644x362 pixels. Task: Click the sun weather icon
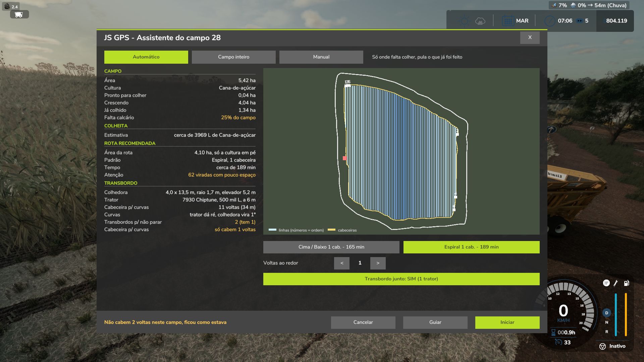pos(464,21)
